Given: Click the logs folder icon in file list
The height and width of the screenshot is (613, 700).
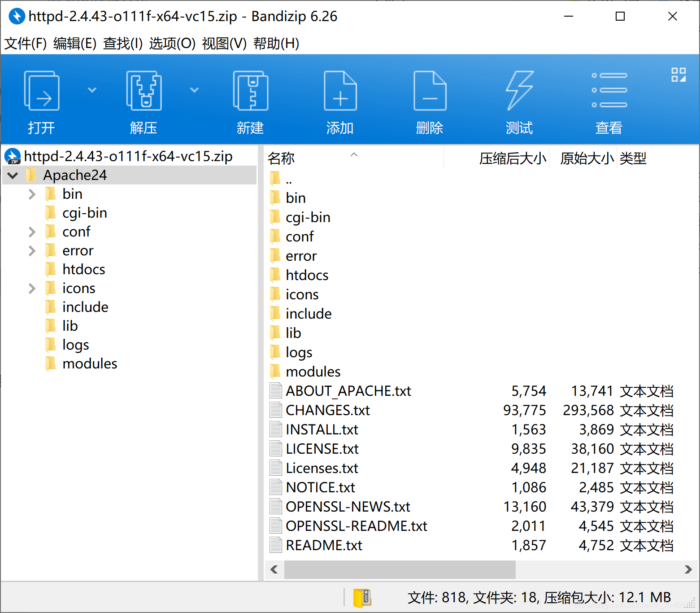Looking at the screenshot, I should pyautogui.click(x=275, y=352).
